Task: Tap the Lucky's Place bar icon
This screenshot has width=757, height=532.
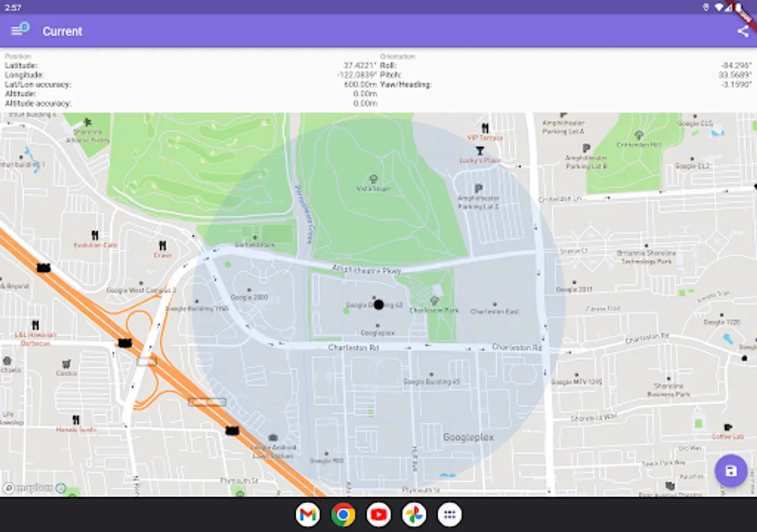Action: [480, 151]
